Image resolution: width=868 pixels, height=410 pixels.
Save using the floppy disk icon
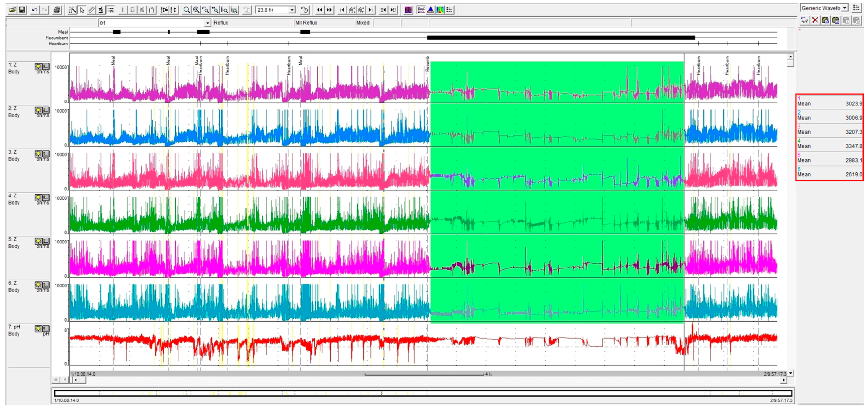pos(22,10)
